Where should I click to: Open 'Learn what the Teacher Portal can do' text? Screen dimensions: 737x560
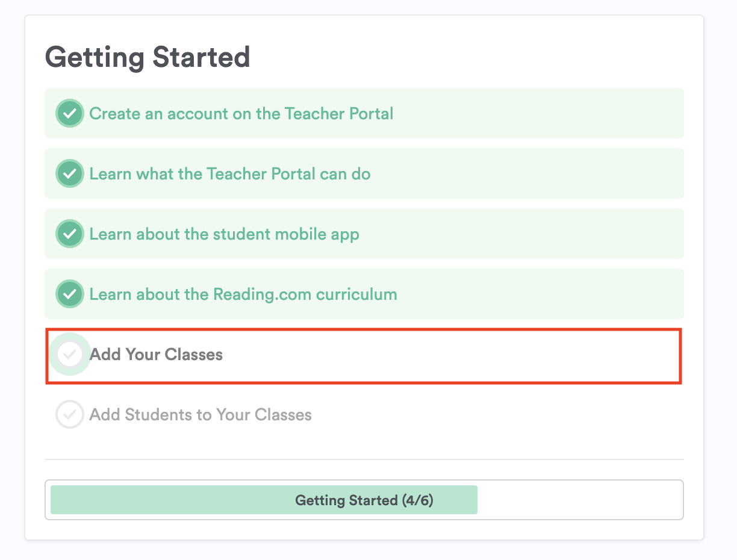click(230, 174)
